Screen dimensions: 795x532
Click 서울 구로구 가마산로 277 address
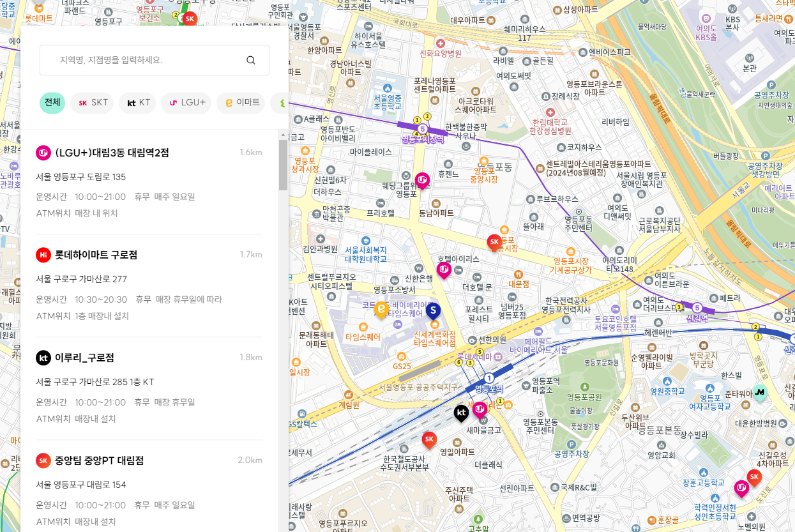point(82,279)
